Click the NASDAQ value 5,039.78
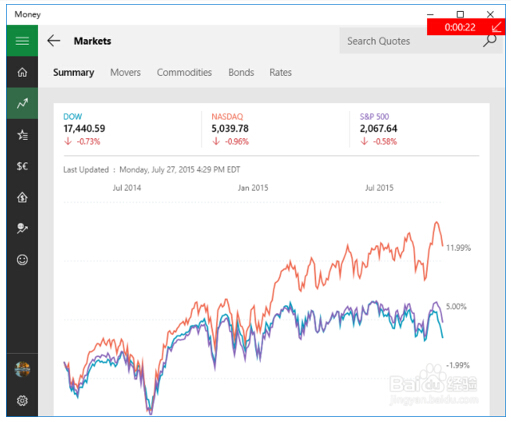511x422 pixels. coord(230,128)
